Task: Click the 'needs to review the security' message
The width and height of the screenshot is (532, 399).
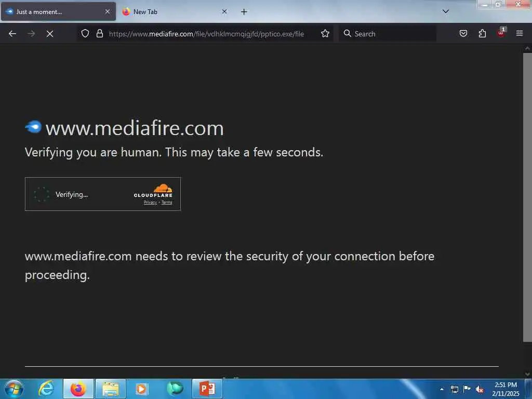Action: tap(229, 265)
